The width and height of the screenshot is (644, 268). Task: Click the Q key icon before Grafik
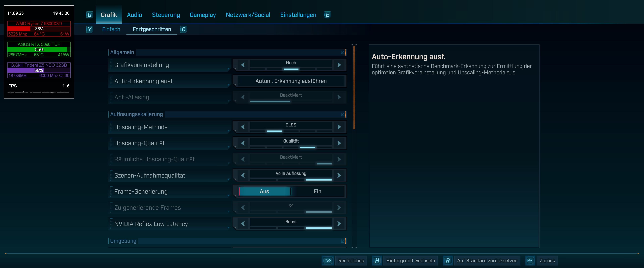90,15
